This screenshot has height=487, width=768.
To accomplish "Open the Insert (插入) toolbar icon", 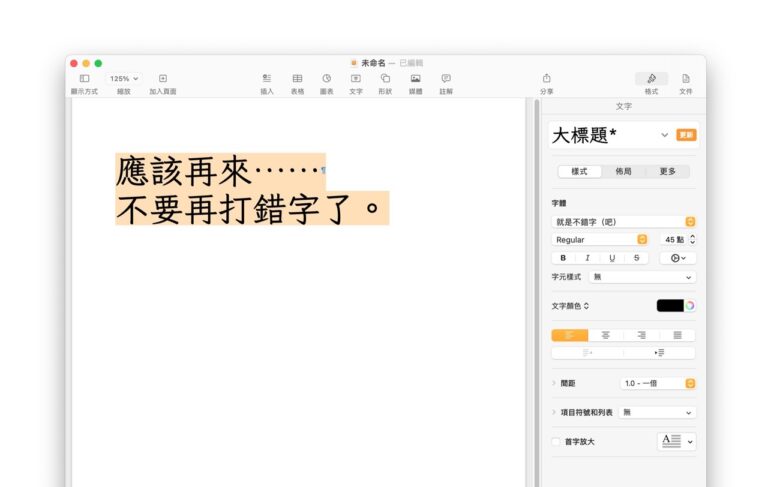I will (266, 78).
